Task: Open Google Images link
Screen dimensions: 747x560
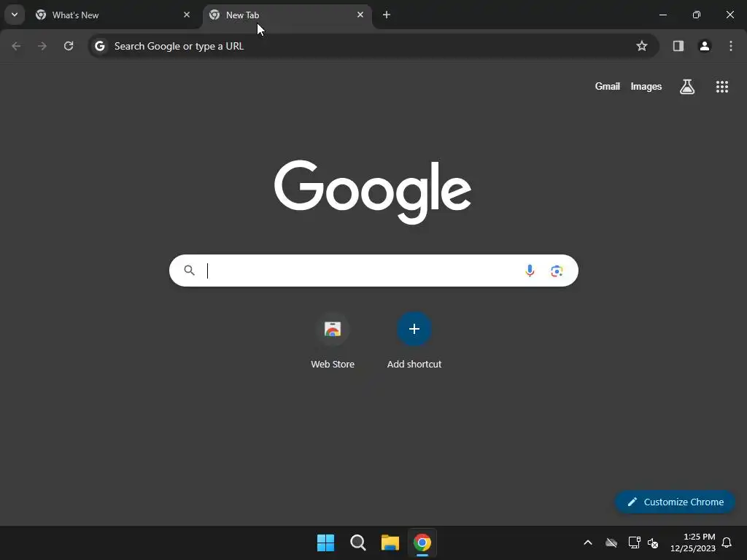Action: [646, 86]
